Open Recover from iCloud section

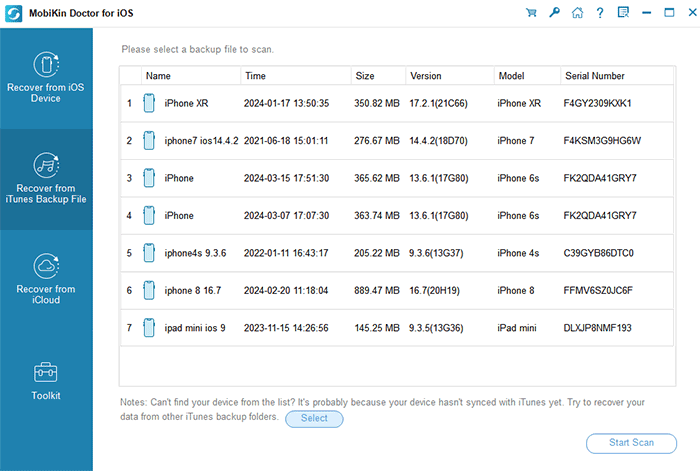pyautogui.click(x=46, y=280)
